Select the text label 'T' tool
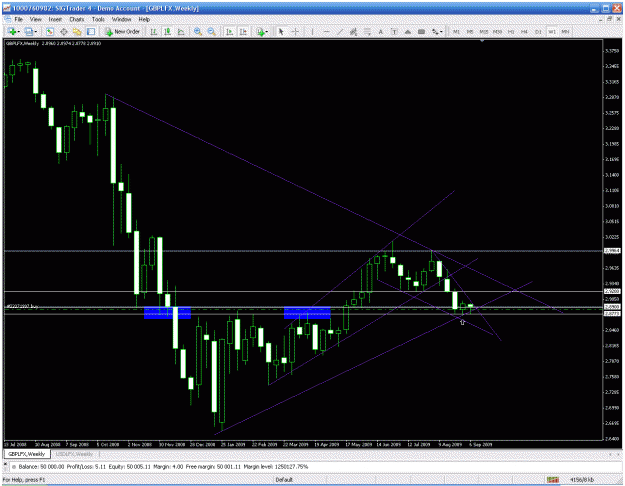The width and height of the screenshot is (625, 486). click(394, 31)
